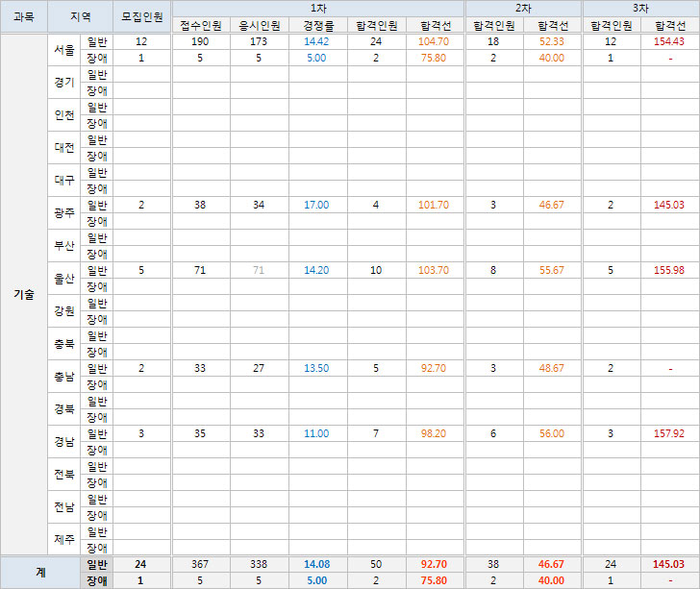Click 92.70 in the 충남 row
This screenshot has width=700, height=589.
click(434, 368)
